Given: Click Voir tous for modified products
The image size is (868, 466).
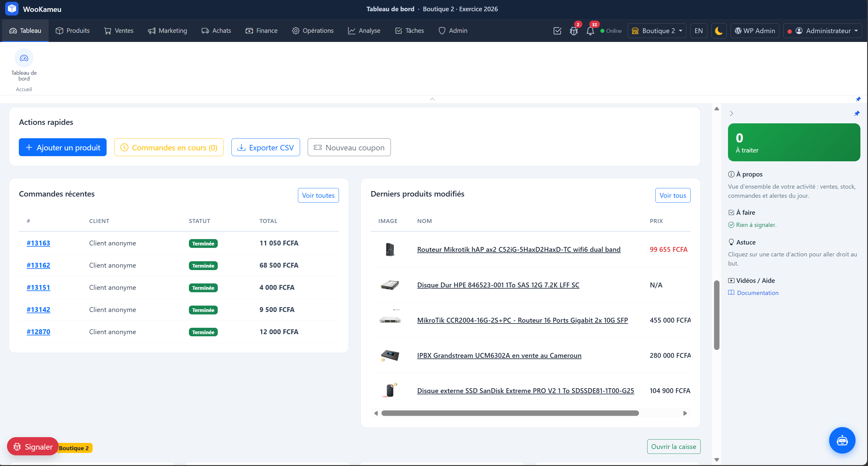Looking at the screenshot, I should pos(673,195).
